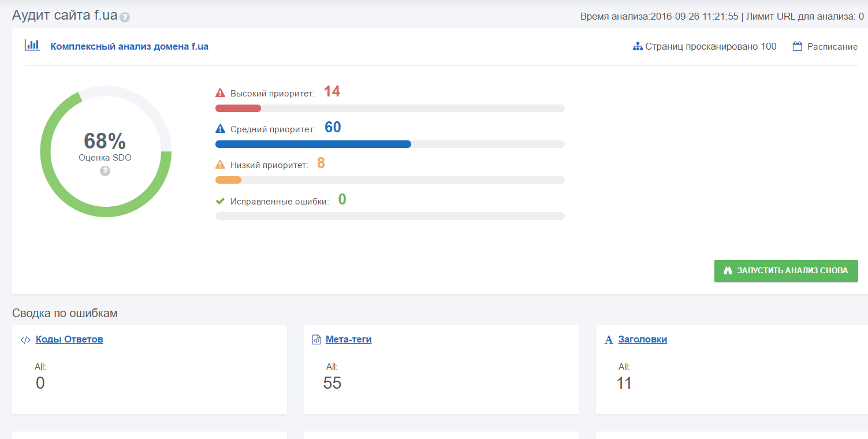Click the 'Низкий приоритет:' label
The image size is (868, 439).
click(269, 165)
